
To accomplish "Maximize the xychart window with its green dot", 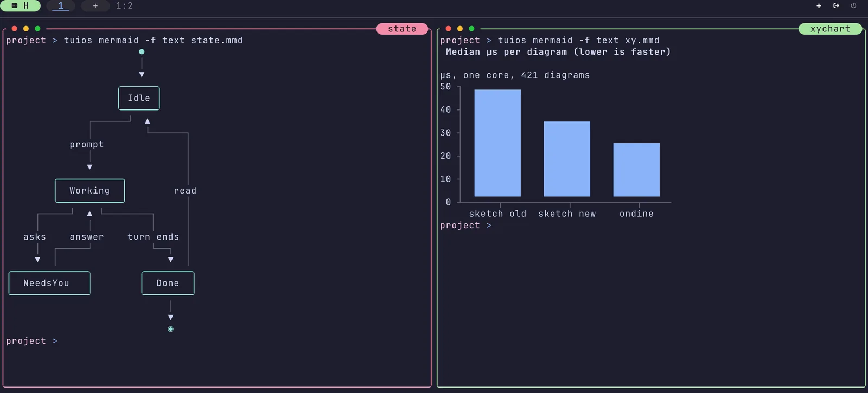I will click(x=471, y=29).
